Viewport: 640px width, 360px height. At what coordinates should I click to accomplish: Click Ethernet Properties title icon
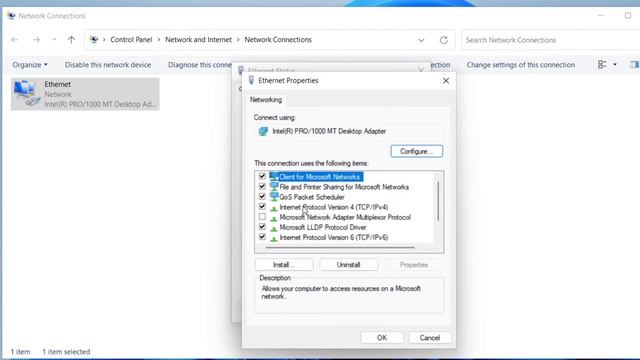(251, 80)
